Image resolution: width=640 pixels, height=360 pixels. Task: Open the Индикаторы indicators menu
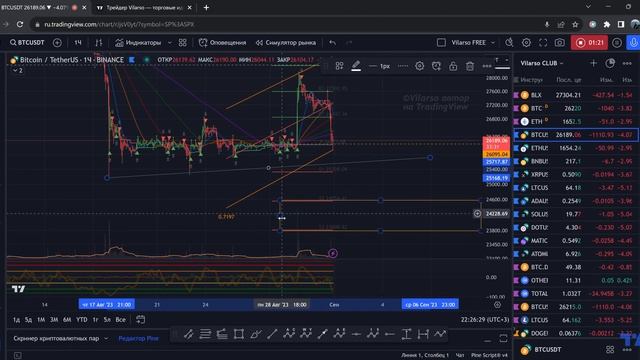point(138,42)
